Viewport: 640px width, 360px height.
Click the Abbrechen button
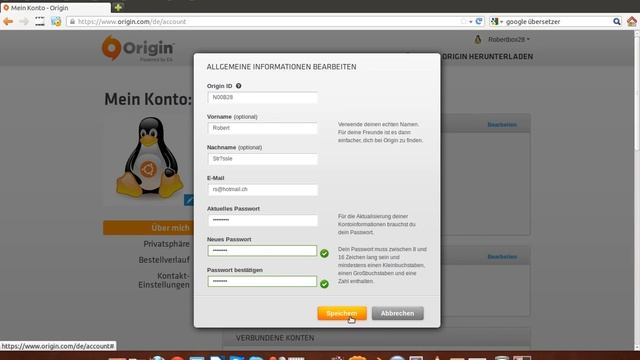point(398,313)
